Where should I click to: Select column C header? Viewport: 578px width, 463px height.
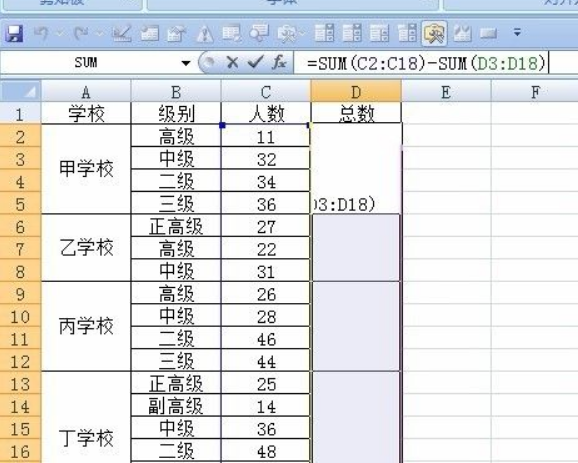coord(266,91)
